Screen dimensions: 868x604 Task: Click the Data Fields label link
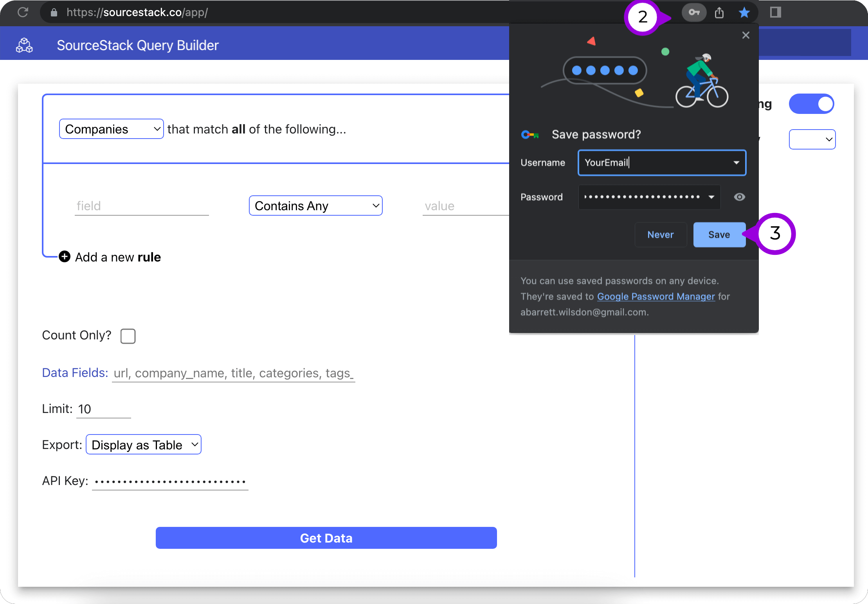pyautogui.click(x=75, y=373)
